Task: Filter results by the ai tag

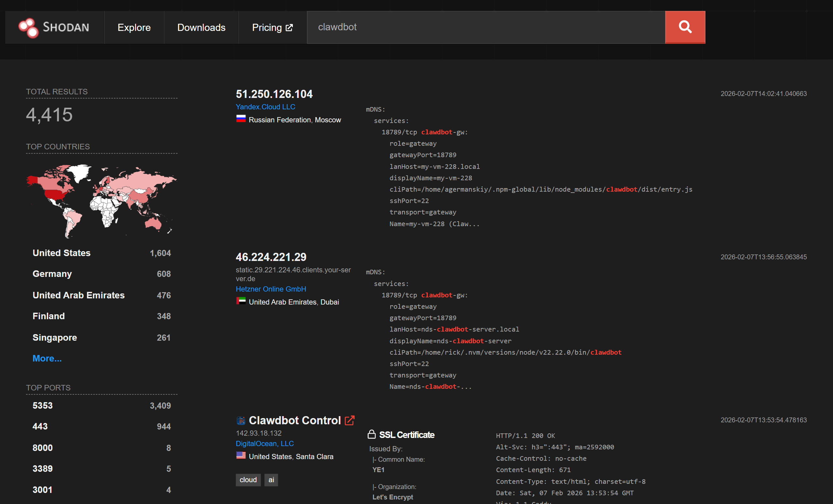Action: (x=271, y=480)
